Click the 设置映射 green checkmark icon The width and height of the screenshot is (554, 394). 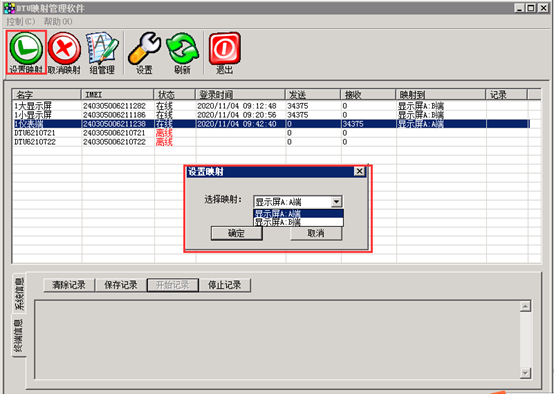coord(26,48)
